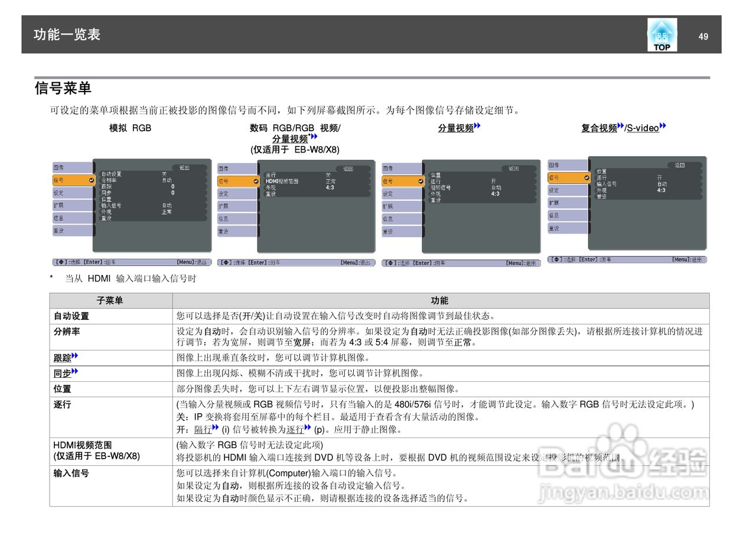Choose 重设 item in 复合视频 menu list
The width and height of the screenshot is (756, 535).
601,196
